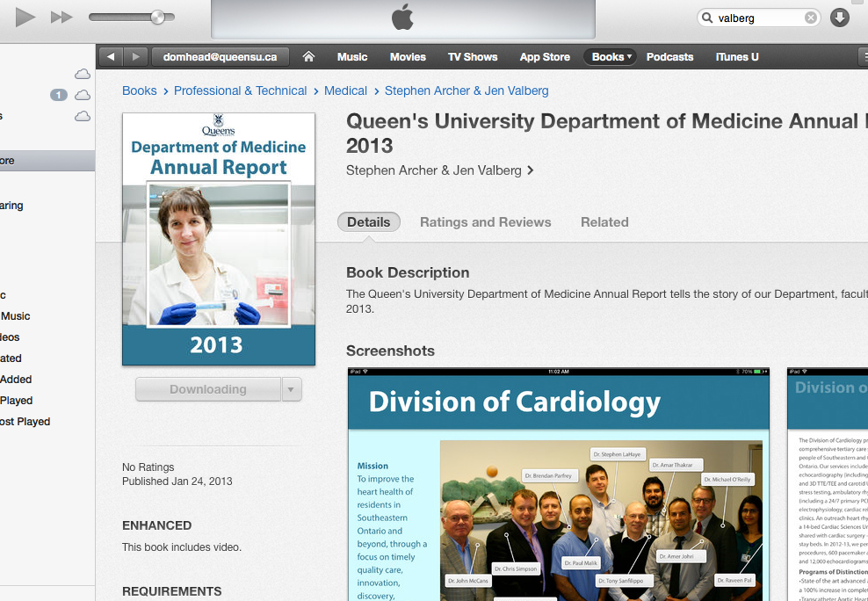Viewport: 868px width, 601px height.
Task: Open the downloads arrow icon
Action: (x=840, y=18)
